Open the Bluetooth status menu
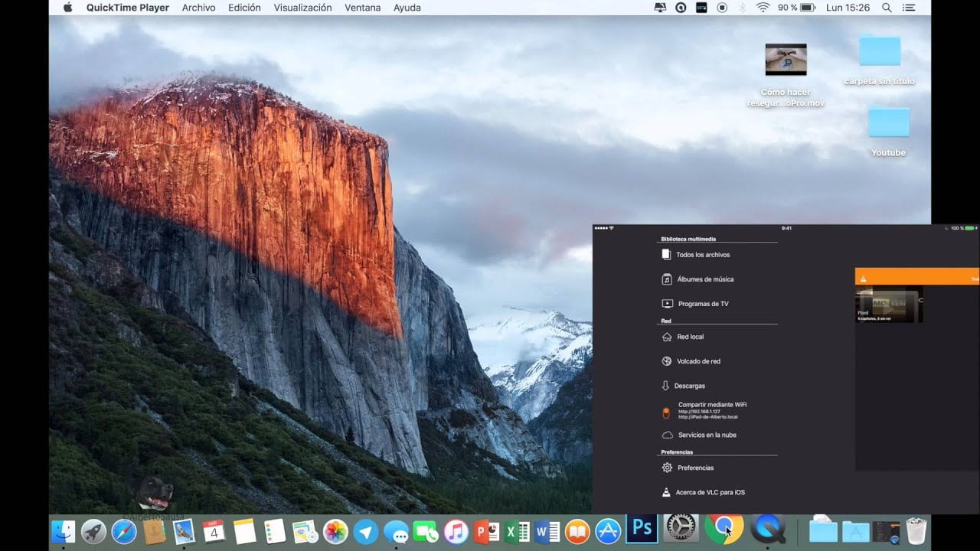The height and width of the screenshot is (551, 980). click(x=742, y=8)
